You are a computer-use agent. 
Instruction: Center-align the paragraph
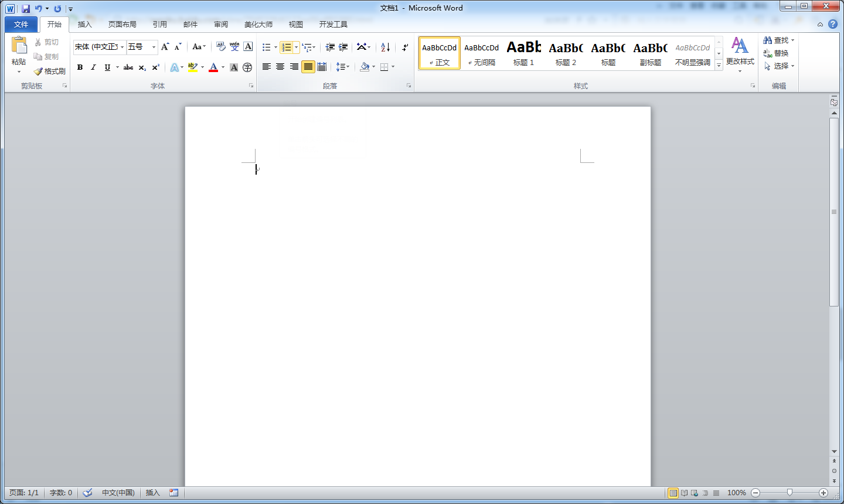[x=280, y=67]
